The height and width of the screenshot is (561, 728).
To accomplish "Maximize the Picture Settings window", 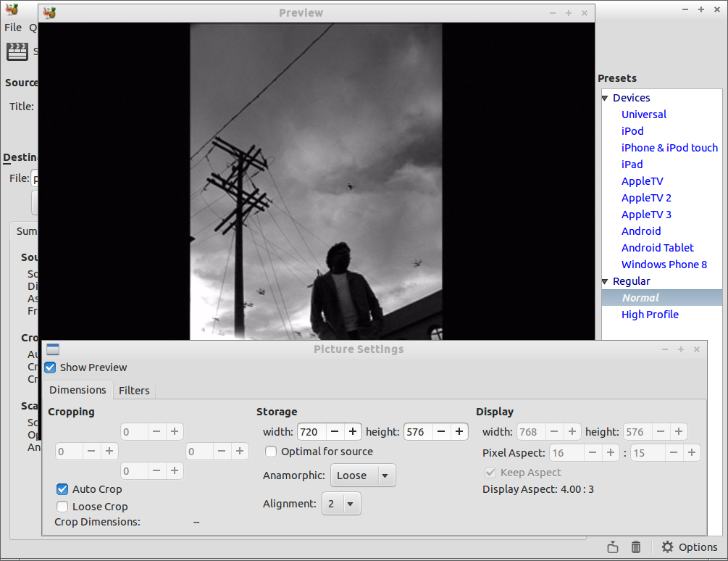I will pyautogui.click(x=681, y=349).
